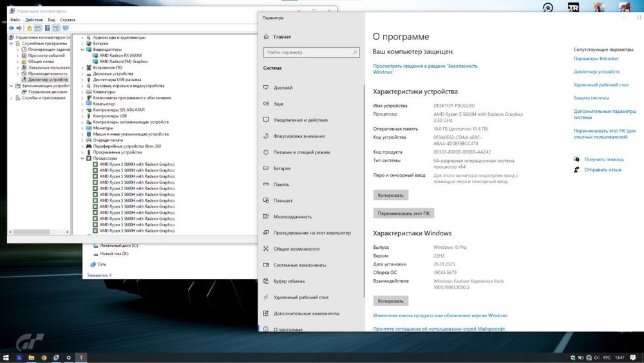Open the Действие menu
644x363 pixels.
click(33, 20)
